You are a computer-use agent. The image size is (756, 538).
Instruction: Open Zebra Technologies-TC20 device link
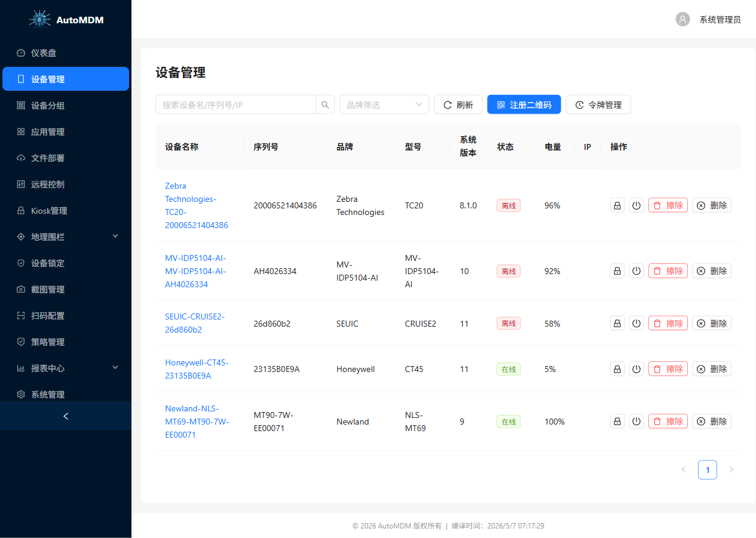(x=197, y=205)
